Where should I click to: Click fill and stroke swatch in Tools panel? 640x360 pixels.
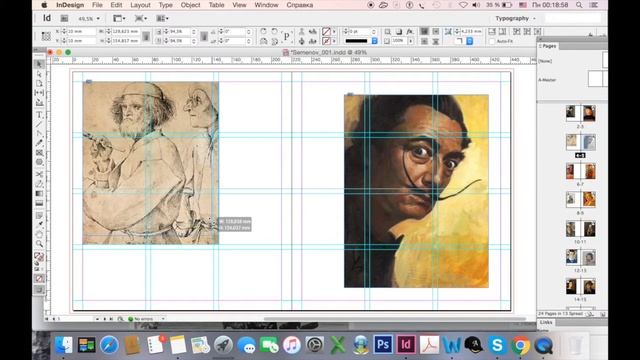[x=39, y=257]
